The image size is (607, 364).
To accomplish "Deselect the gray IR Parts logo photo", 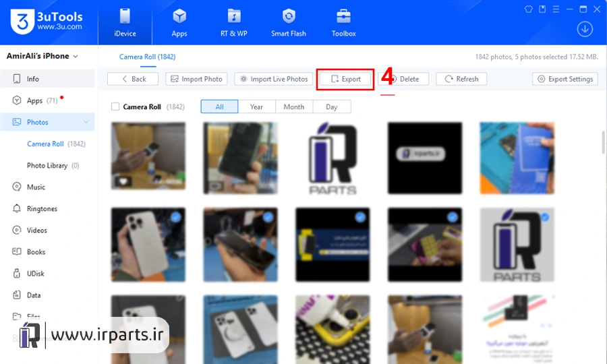I will (x=517, y=245).
